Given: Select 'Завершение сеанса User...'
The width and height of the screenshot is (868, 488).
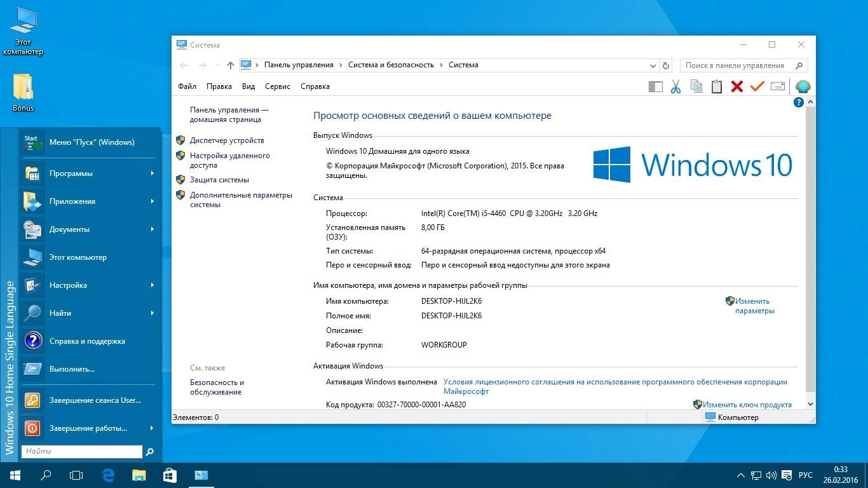Looking at the screenshot, I should point(88,400).
